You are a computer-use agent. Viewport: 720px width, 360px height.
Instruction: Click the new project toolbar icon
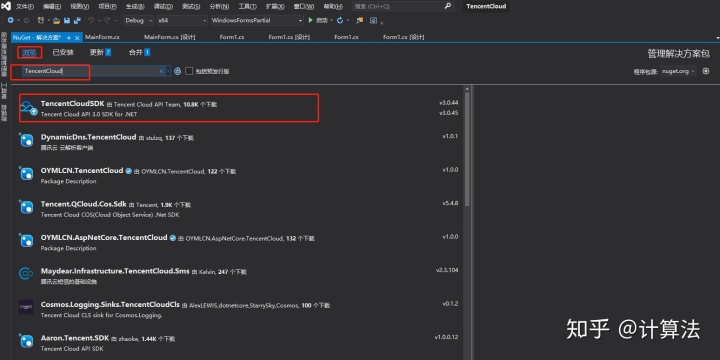pyautogui.click(x=40, y=20)
